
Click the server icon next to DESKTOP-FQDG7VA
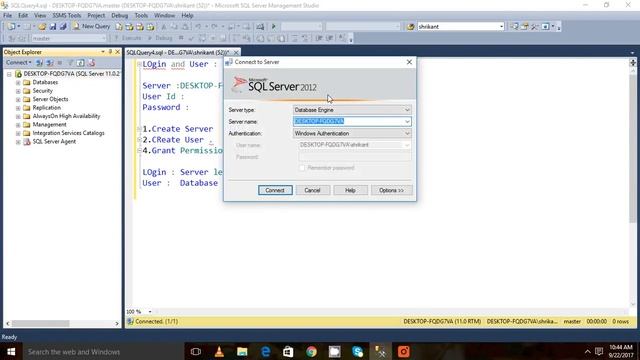18,74
